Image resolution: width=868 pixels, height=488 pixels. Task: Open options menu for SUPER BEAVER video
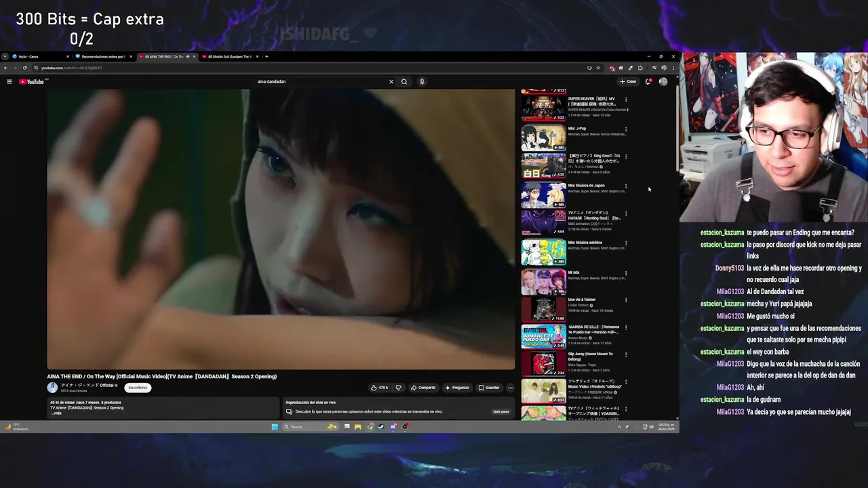tap(626, 100)
